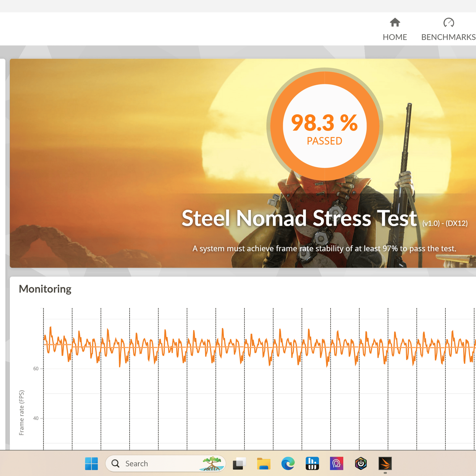476x476 pixels.
Task: Click the Frame rate (FPS) axis title
Action: [x=22, y=413]
